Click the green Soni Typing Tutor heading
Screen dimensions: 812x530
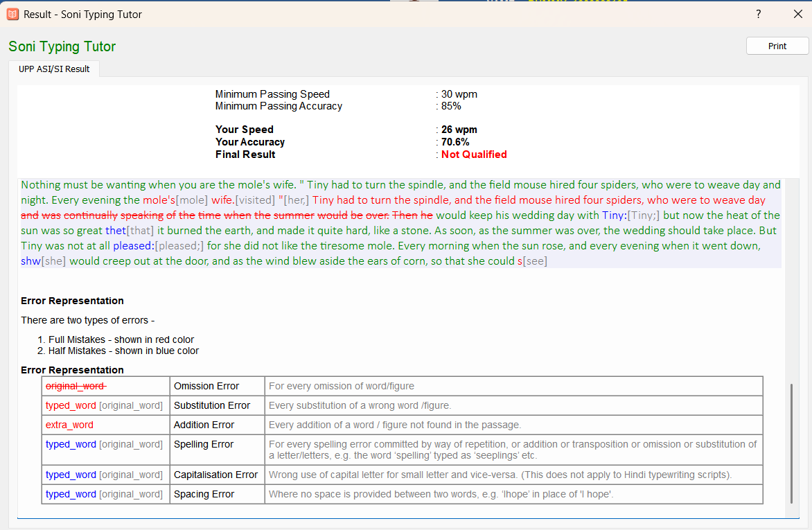point(62,46)
